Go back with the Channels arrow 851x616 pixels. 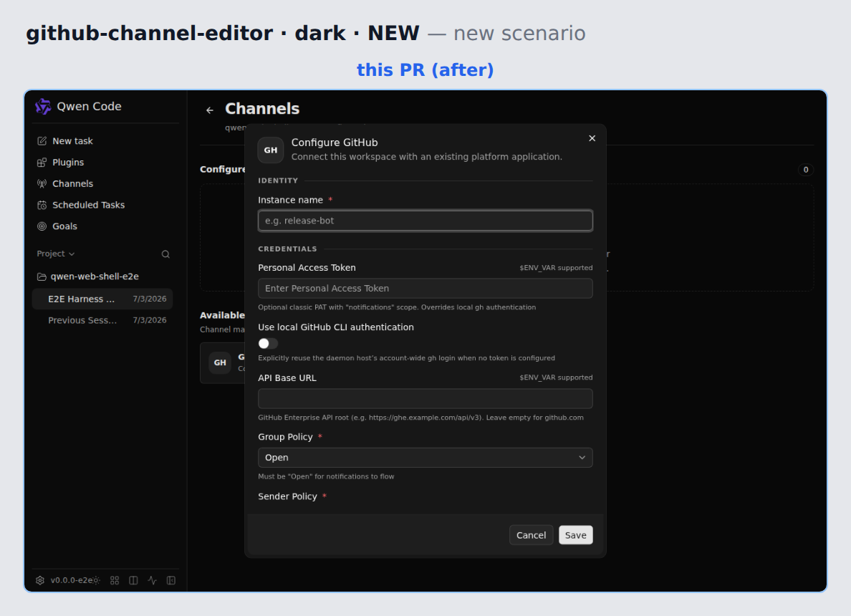pos(210,110)
